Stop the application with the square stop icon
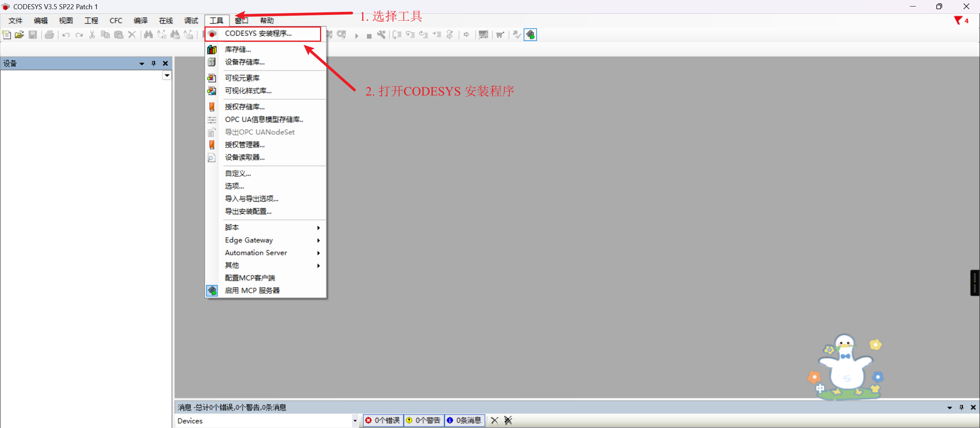The height and width of the screenshot is (428, 980). (x=369, y=36)
